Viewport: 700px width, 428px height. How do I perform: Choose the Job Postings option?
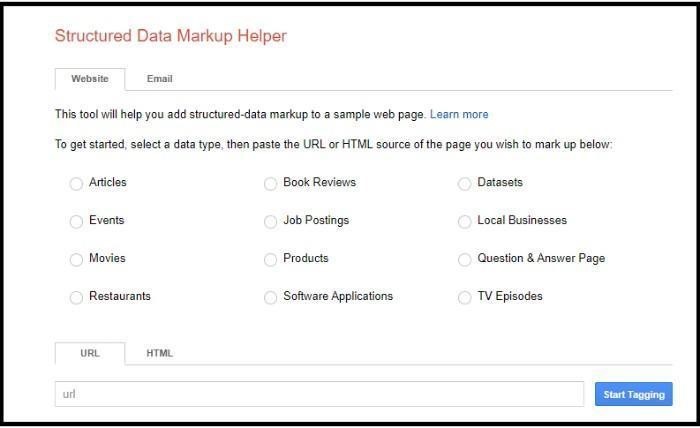click(271, 221)
